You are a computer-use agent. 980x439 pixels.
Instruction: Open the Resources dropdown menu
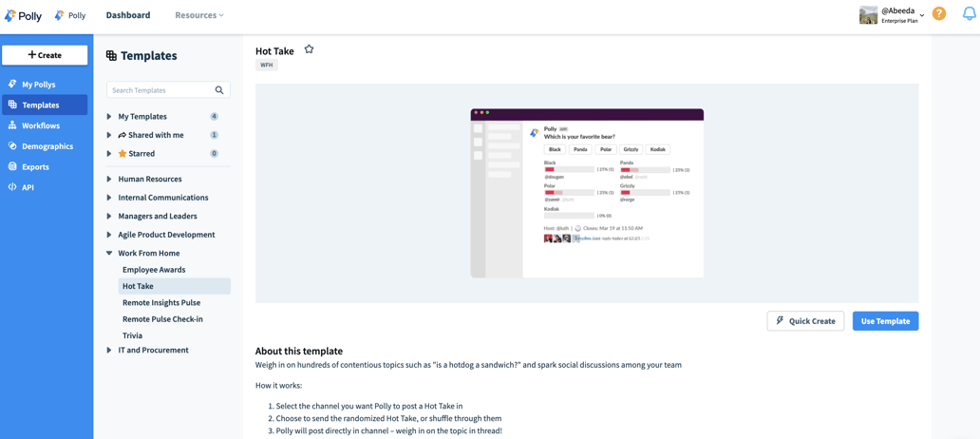click(x=199, y=15)
